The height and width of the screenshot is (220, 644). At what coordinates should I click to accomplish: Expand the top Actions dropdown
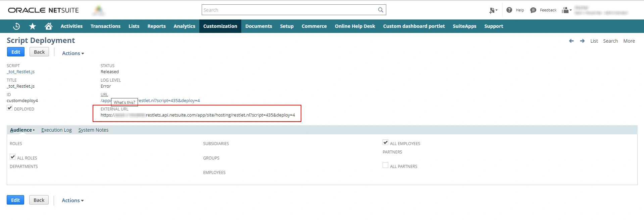click(73, 53)
